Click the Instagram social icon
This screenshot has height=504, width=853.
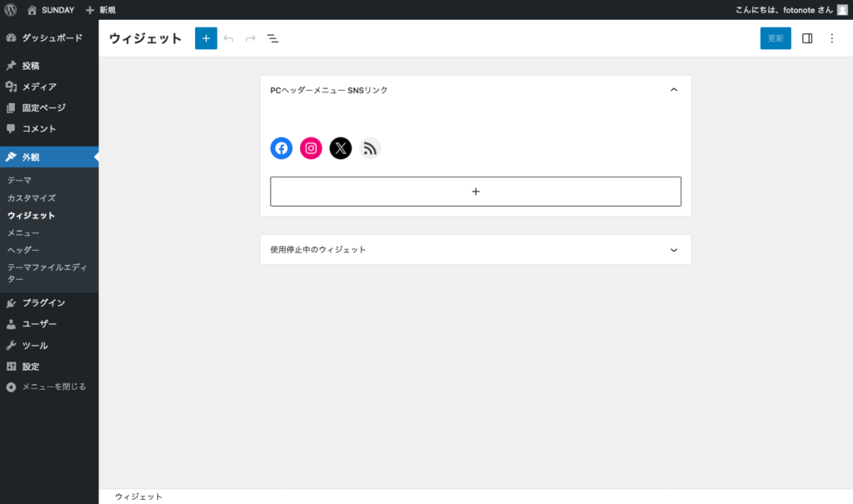click(x=311, y=148)
